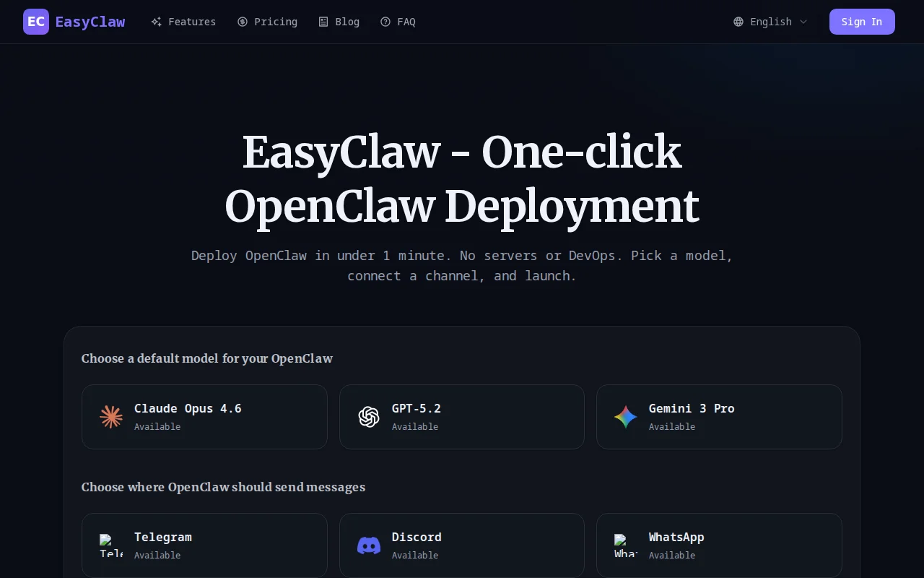Select the Claude Opus 4.6 model card
This screenshot has width=924, height=578.
pos(204,417)
